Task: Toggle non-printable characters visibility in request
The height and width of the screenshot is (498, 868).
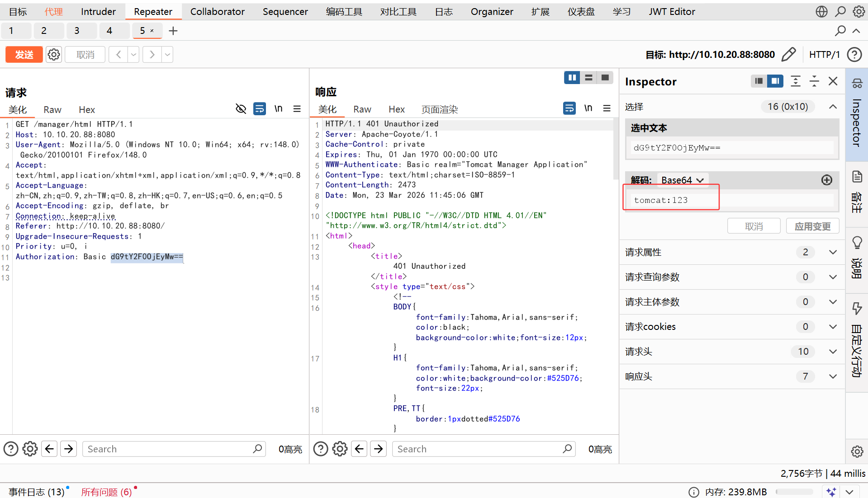Action: coord(241,109)
